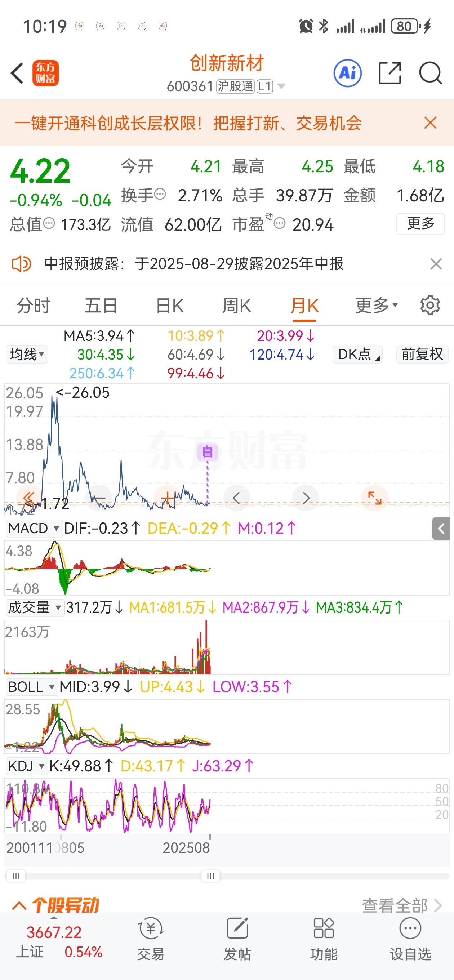
Task: Tap the battery 80 indicator
Action: pos(405,26)
